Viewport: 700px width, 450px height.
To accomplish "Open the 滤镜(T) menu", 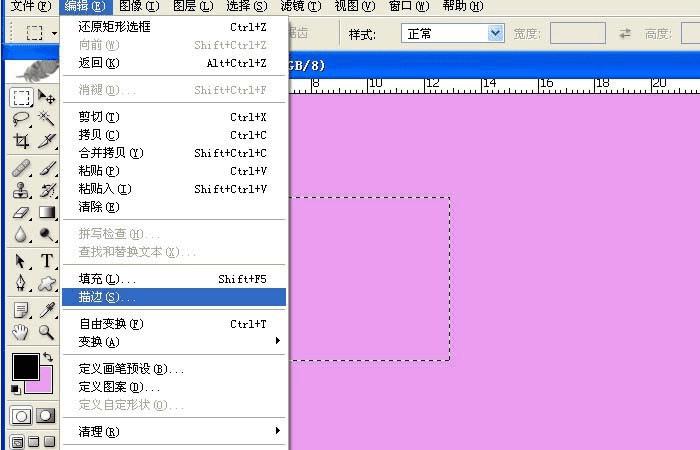I will click(x=300, y=6).
